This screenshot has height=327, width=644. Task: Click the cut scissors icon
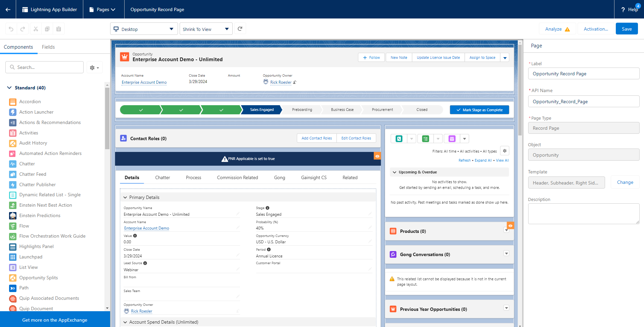click(36, 29)
